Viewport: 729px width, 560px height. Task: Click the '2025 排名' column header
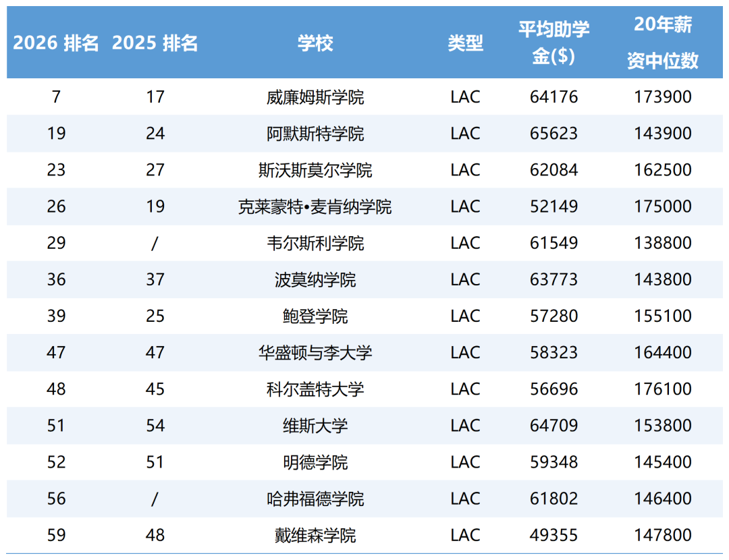click(x=155, y=43)
